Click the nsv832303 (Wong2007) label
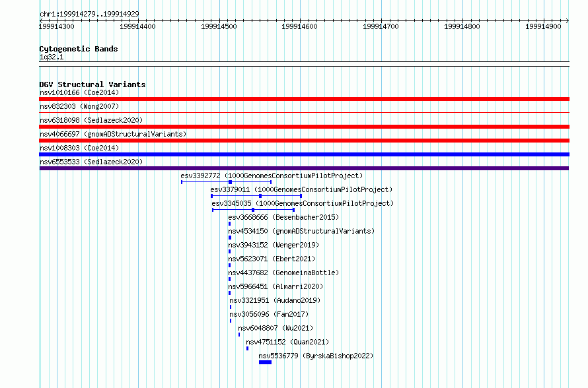This screenshot has height=388, width=588. tap(79, 106)
